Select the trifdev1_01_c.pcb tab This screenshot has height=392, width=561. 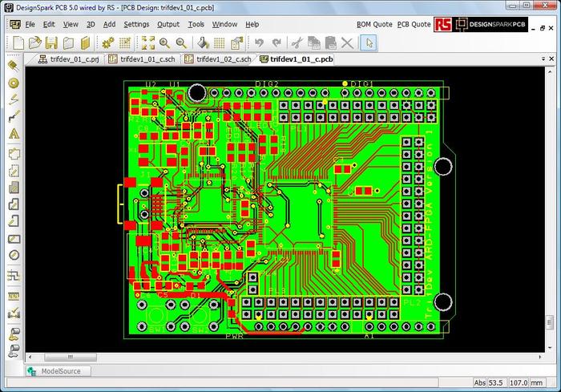[297, 59]
